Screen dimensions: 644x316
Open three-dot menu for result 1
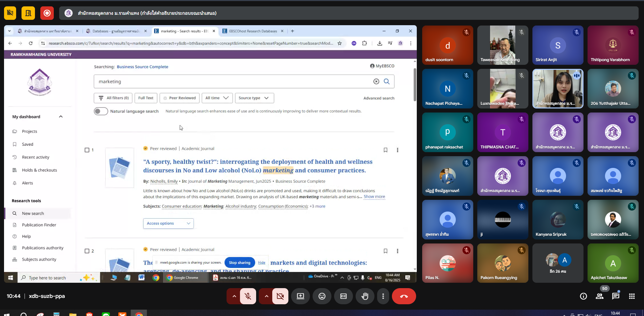click(398, 150)
